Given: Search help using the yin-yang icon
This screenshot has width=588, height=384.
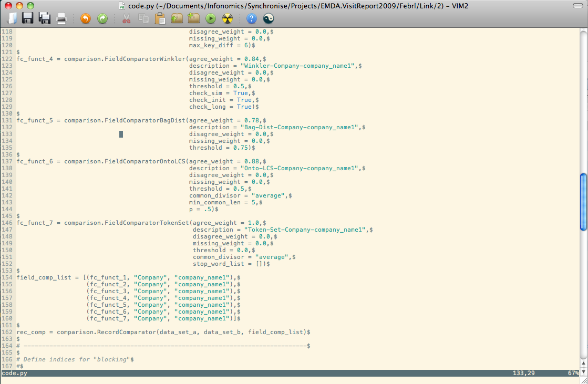Looking at the screenshot, I should [269, 18].
